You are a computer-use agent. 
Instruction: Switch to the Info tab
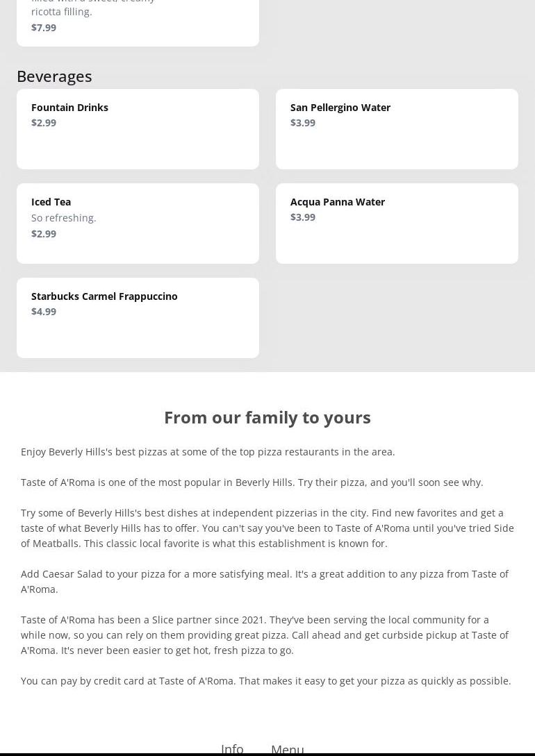pos(232,748)
